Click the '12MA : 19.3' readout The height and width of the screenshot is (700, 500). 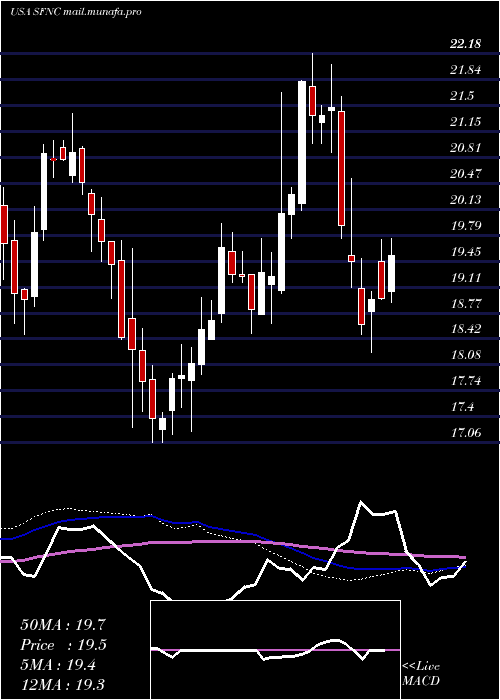pyautogui.click(x=63, y=684)
